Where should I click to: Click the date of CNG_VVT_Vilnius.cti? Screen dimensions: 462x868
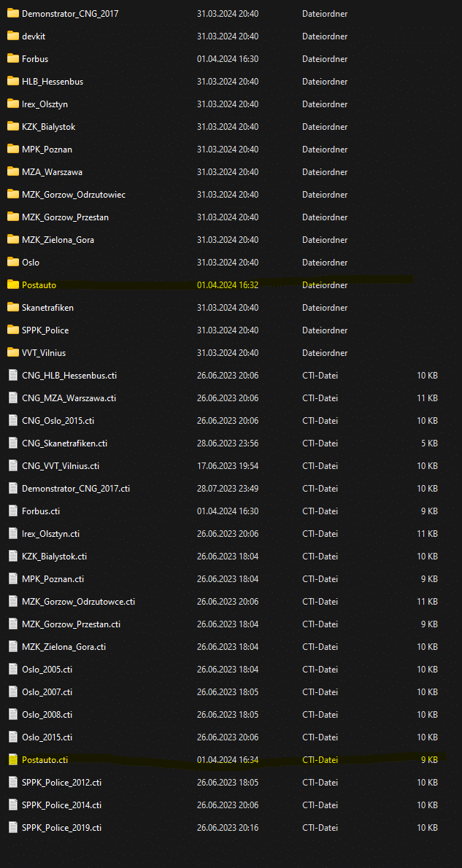(x=227, y=465)
